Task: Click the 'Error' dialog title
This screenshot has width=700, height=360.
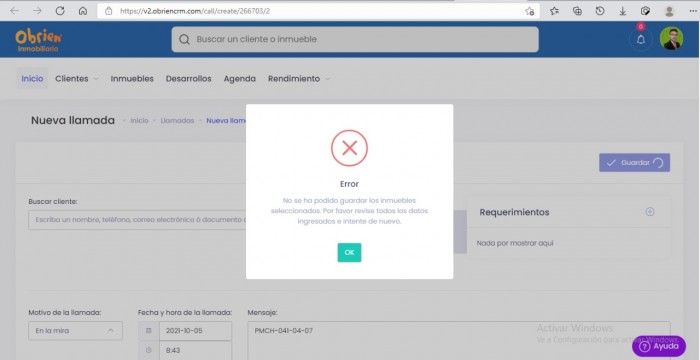Action: (x=349, y=184)
